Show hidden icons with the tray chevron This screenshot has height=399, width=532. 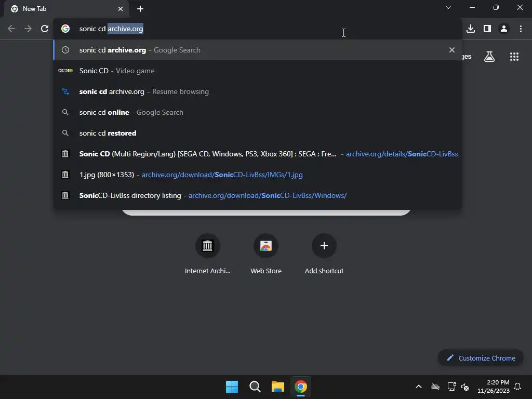pos(419,387)
